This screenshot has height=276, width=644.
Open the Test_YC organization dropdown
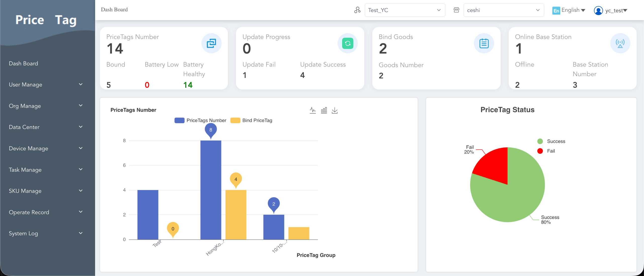coord(405,10)
